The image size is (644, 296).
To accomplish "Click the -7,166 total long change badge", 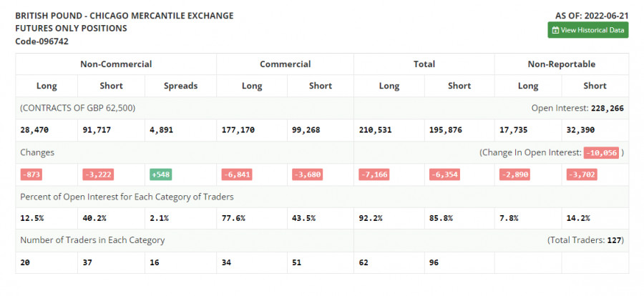I will (374, 174).
